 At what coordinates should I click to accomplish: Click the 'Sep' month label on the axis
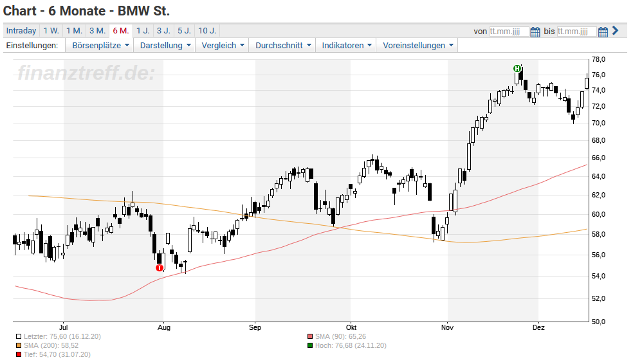coord(255,327)
